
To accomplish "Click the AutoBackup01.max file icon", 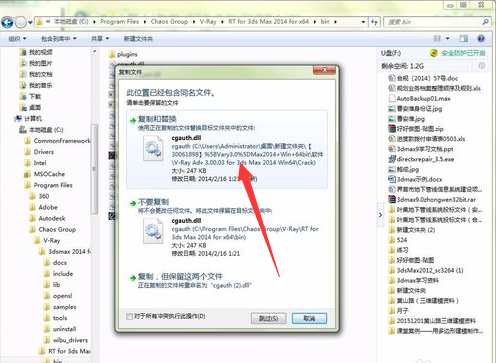I will (392, 98).
